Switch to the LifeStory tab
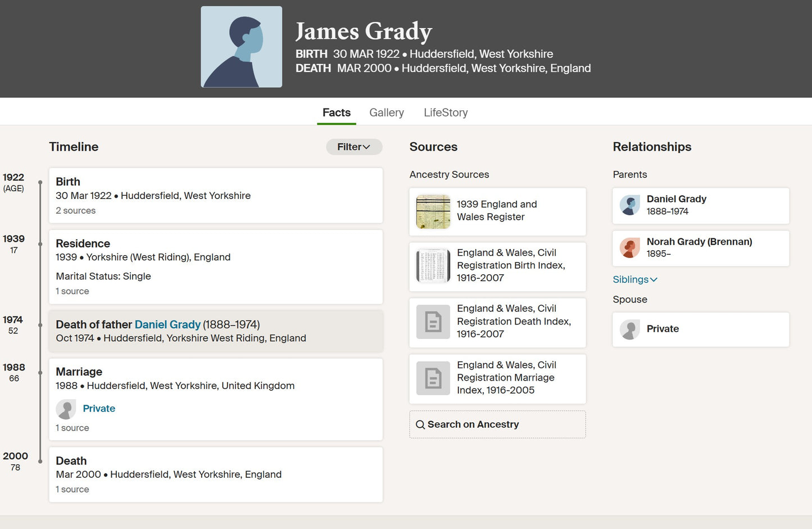The width and height of the screenshot is (812, 529). pos(446,112)
